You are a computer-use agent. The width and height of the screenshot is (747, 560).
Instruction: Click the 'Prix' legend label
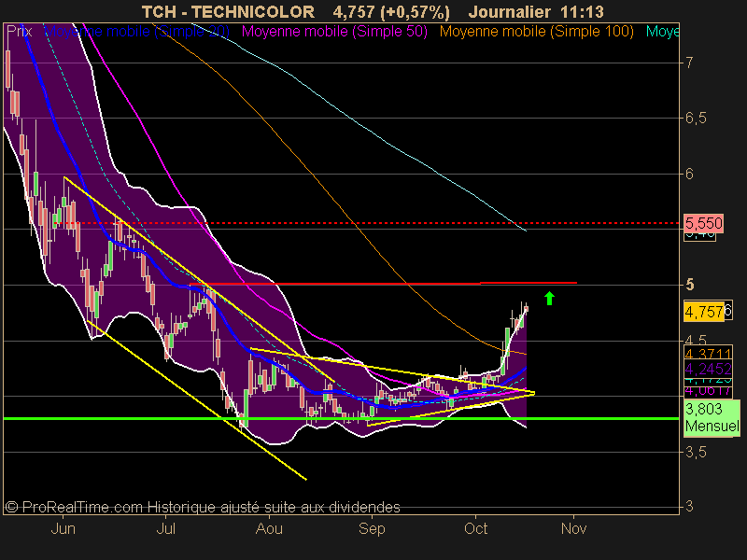click(19, 32)
